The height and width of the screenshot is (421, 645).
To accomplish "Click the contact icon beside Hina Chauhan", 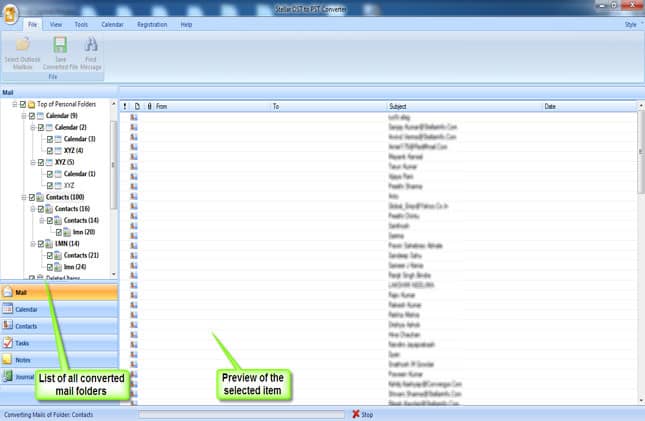I will pyautogui.click(x=134, y=335).
